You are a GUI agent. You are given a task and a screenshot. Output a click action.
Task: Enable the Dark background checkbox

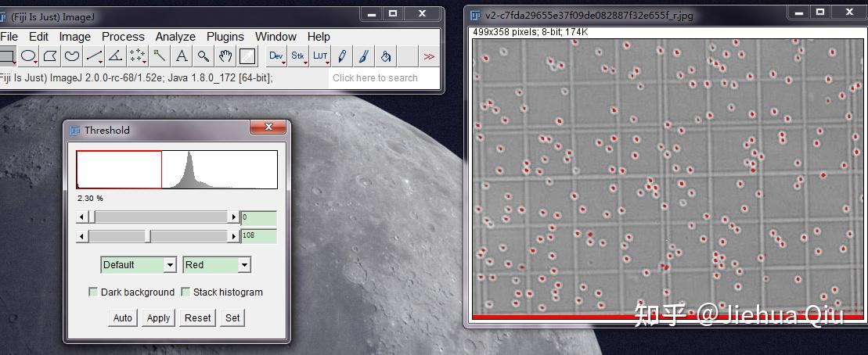tap(94, 292)
